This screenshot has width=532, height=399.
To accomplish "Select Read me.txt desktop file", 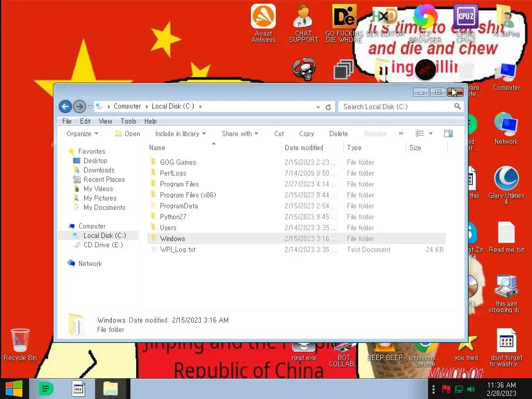I will [x=506, y=237].
